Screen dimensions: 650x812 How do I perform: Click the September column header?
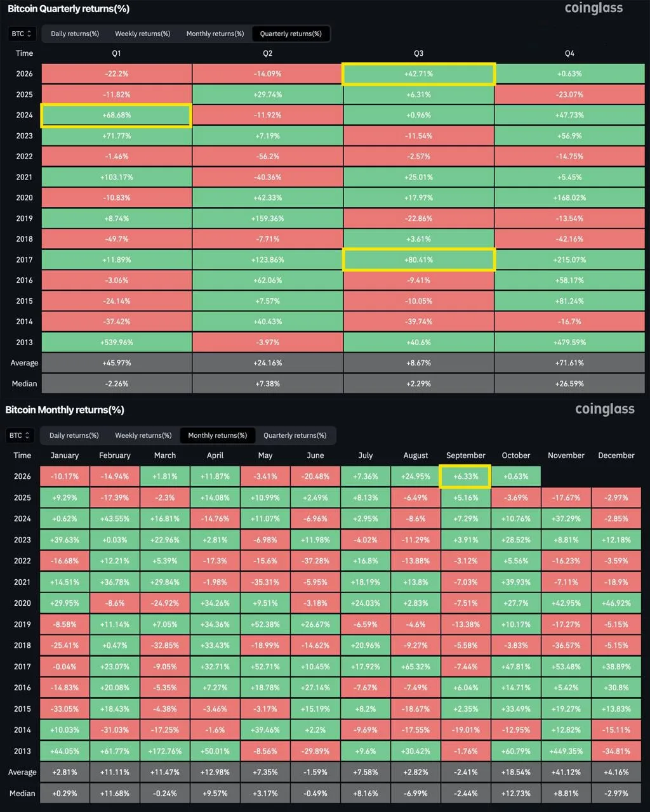(x=466, y=455)
